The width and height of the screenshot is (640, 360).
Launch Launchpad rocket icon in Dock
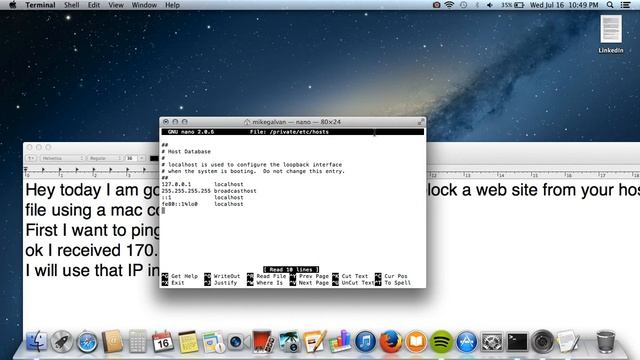click(62, 341)
